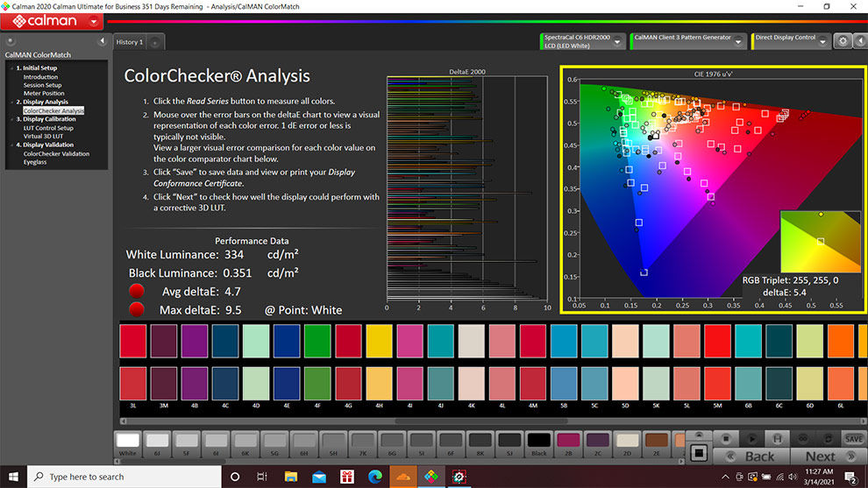Viewport: 868px width, 488px height.
Task: Open the Eyeglass page
Action: (x=35, y=162)
